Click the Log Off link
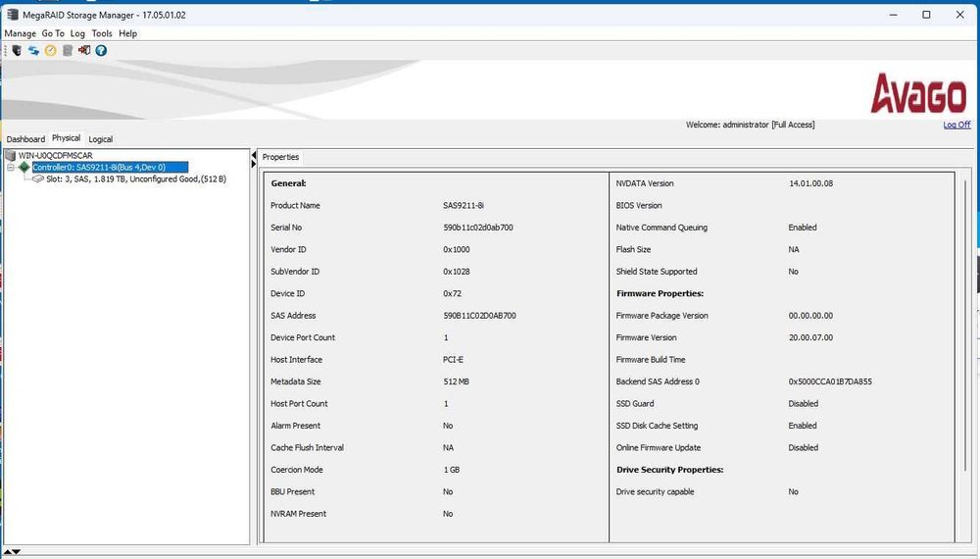 click(956, 126)
